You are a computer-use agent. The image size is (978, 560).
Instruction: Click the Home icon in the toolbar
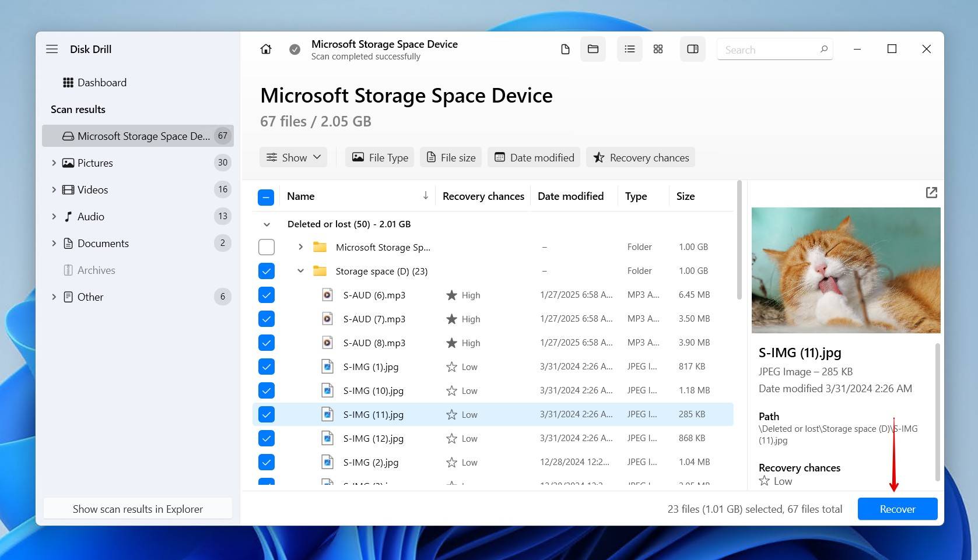tap(265, 49)
